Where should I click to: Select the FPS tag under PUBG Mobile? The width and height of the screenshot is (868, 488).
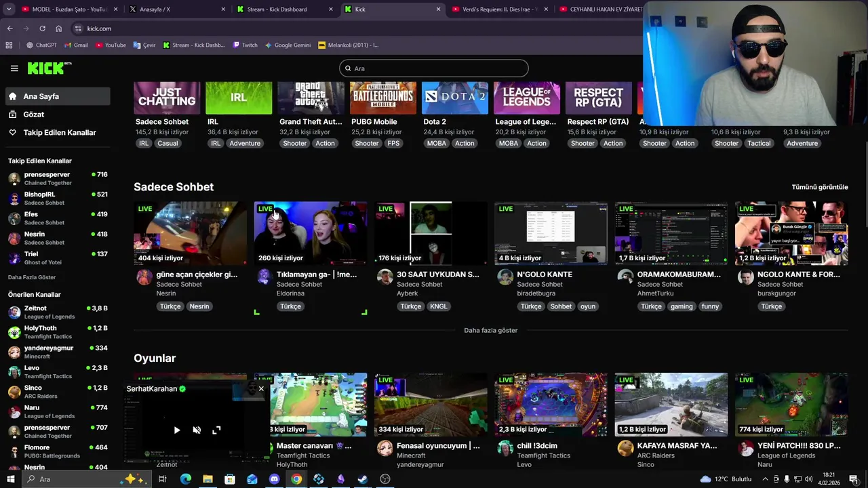[393, 143]
